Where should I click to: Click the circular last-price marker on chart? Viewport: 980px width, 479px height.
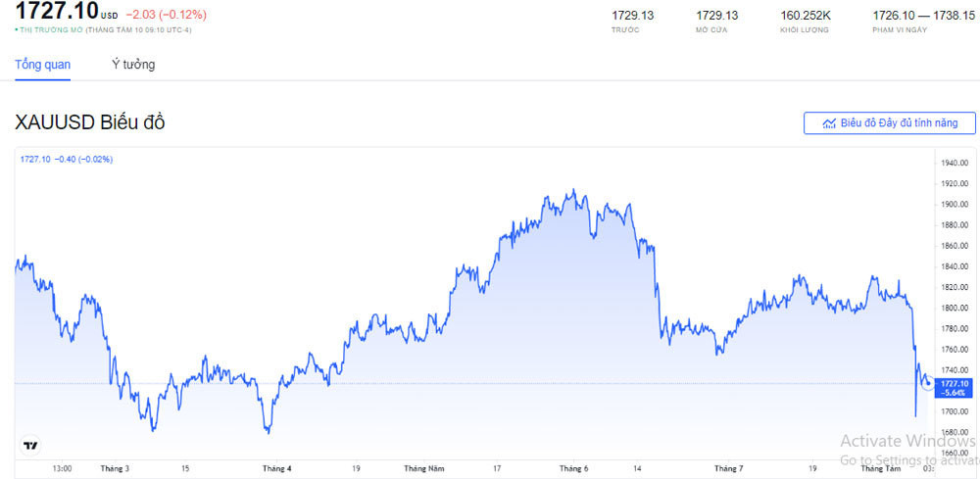928,383
